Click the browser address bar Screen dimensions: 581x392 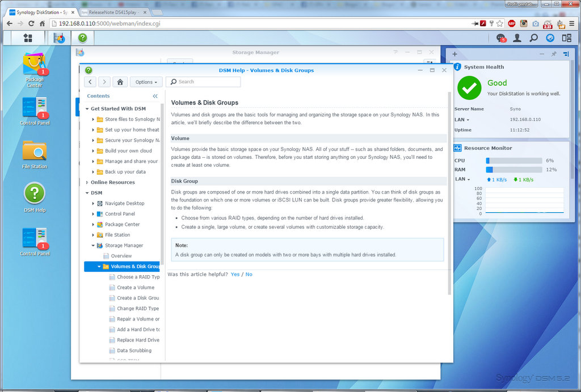(259, 23)
